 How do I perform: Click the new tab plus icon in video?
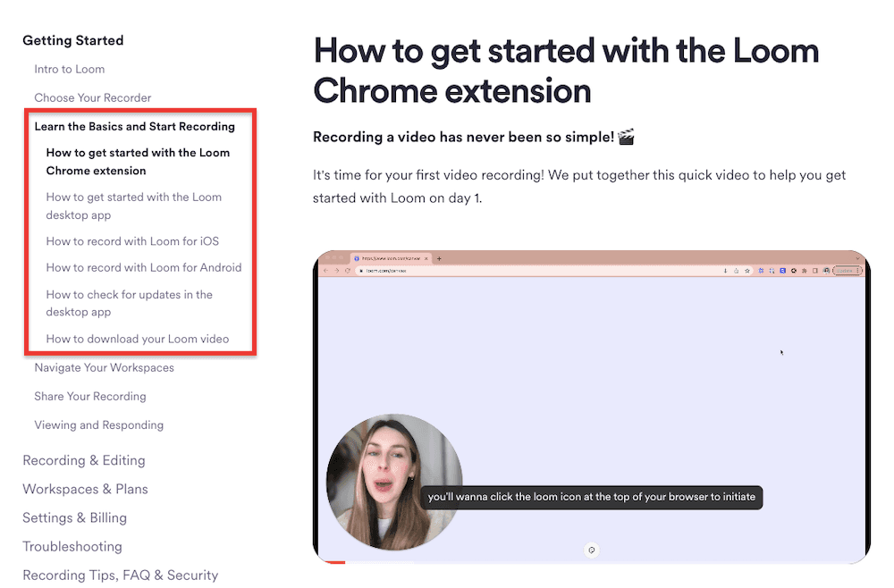click(438, 258)
